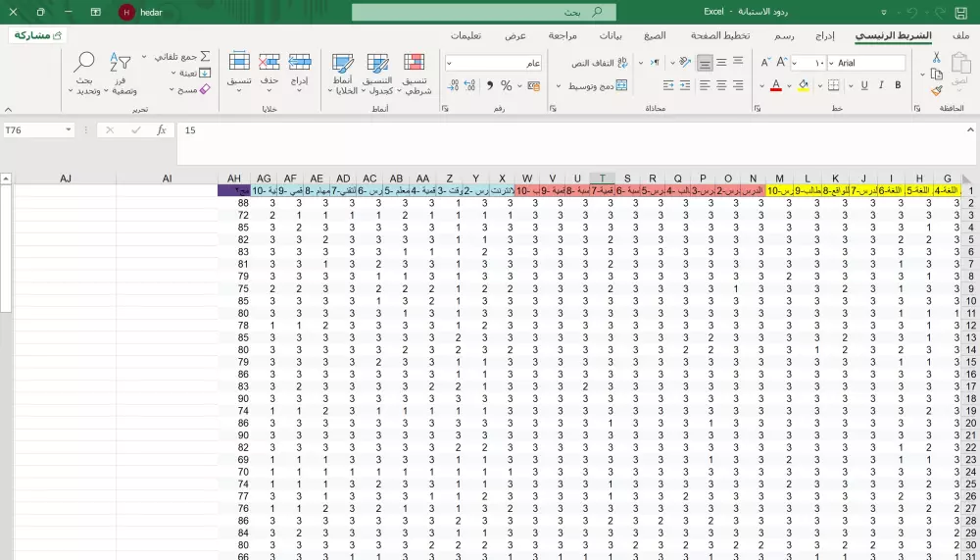Apply red font color A

pos(775,85)
